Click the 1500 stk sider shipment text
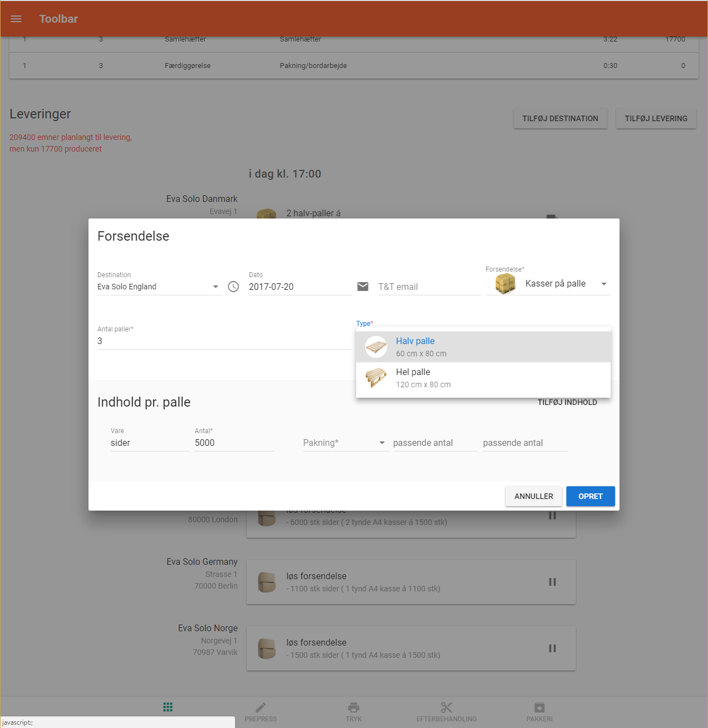 click(363, 655)
